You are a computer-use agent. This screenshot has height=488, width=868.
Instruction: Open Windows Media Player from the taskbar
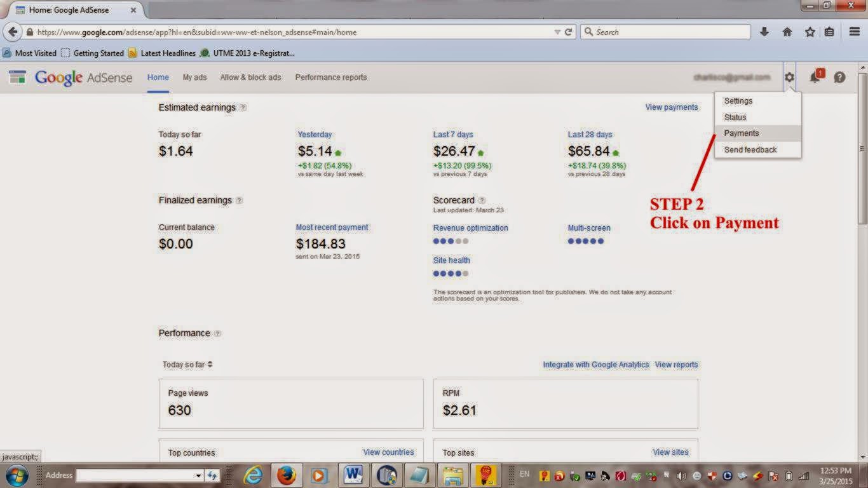[319, 475]
